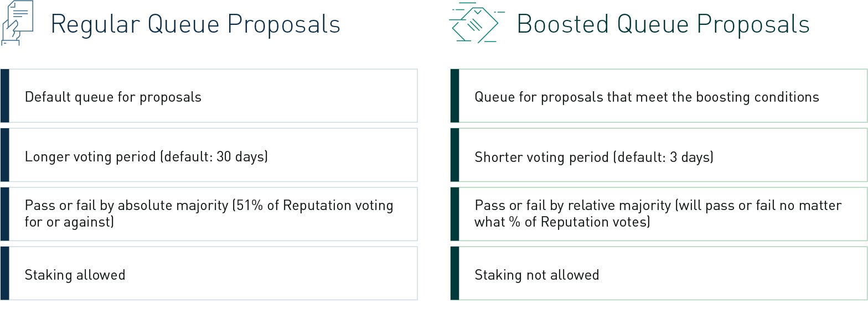Select the Boosted Queue Proposals heading
This screenshot has height=330, width=868.
[x=663, y=24]
